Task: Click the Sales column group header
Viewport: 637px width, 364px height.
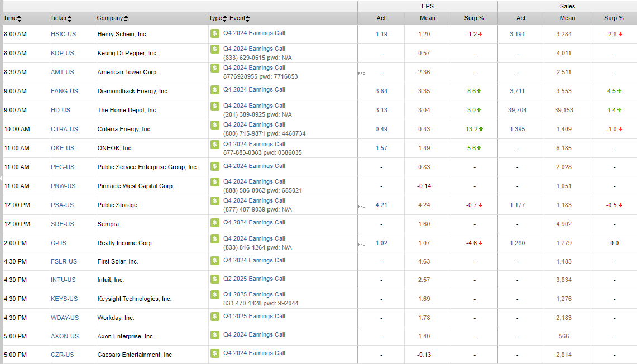Action: [567, 7]
